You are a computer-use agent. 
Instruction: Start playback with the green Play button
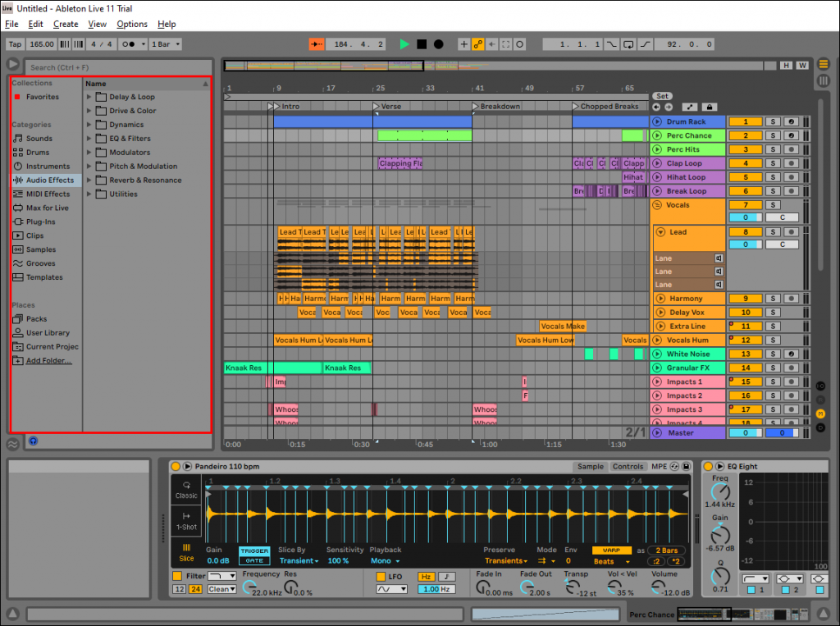coord(404,44)
